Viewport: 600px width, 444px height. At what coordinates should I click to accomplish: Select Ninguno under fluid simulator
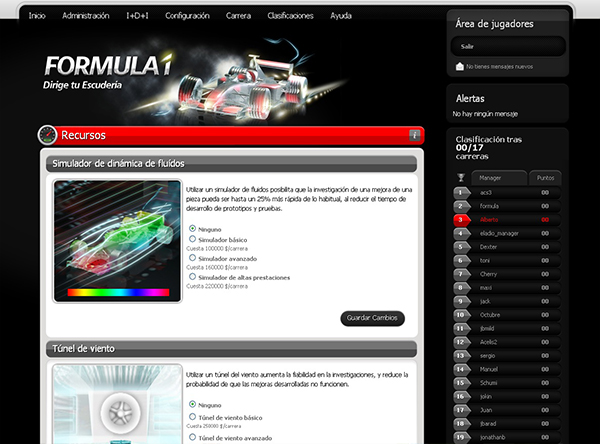point(192,229)
